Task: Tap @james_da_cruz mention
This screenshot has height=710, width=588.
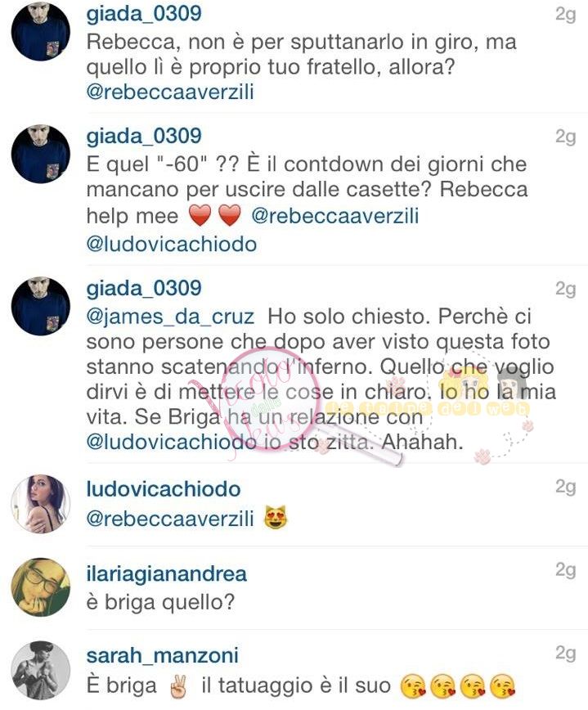Action: 170,317
